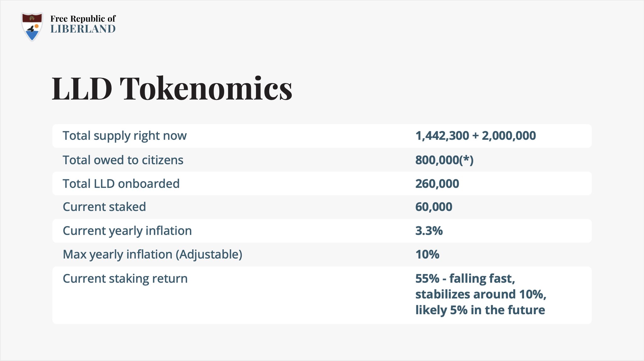This screenshot has width=644, height=361.
Task: Select the 'Current staked' label
Action: [104, 207]
